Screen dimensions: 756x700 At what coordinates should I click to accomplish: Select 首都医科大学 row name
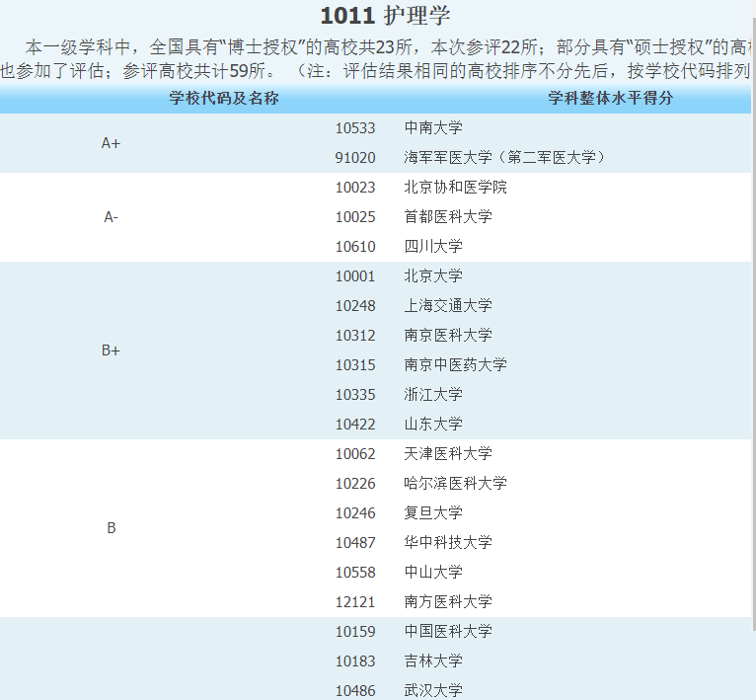[x=447, y=217]
